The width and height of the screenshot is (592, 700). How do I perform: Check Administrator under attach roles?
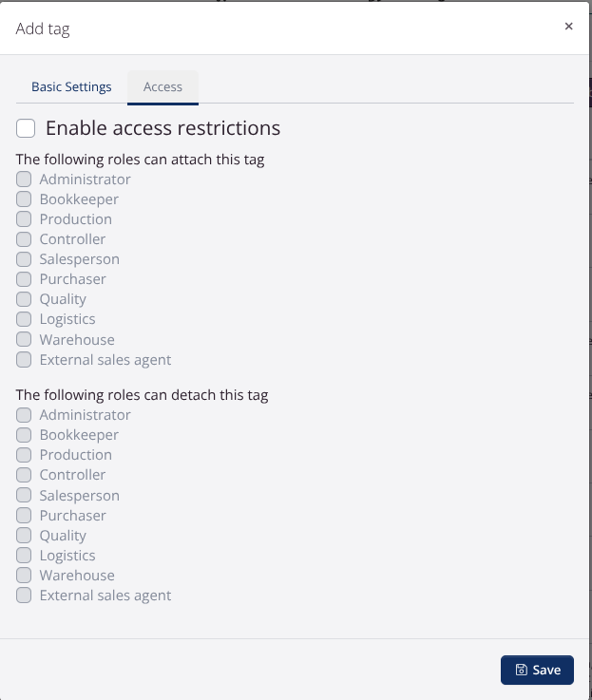(x=24, y=179)
